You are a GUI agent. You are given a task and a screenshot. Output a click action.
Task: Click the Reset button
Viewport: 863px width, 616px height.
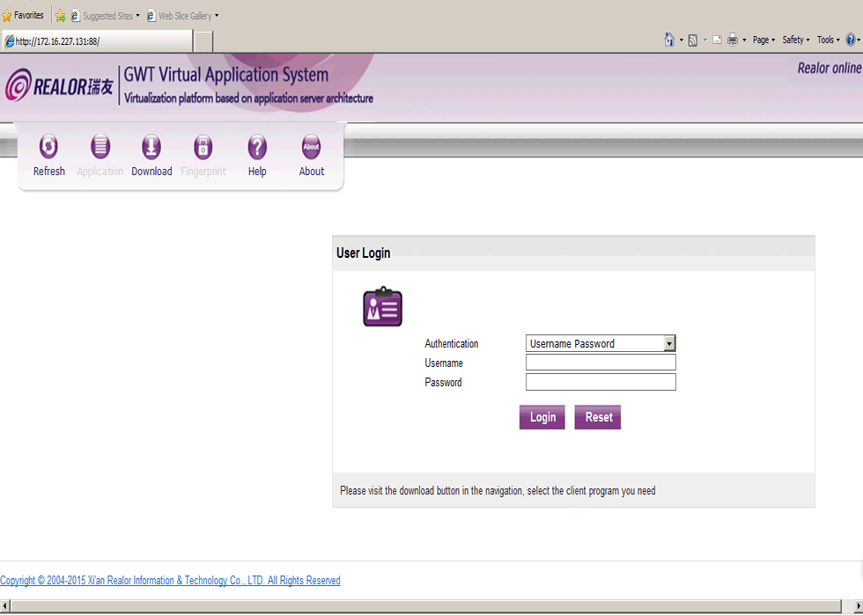(x=598, y=417)
